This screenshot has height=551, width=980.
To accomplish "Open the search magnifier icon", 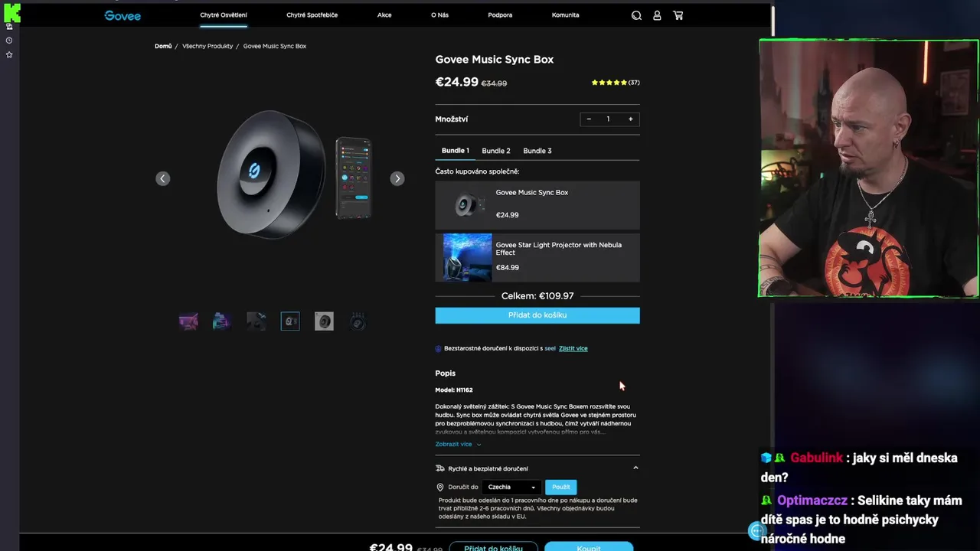I will 636,15.
